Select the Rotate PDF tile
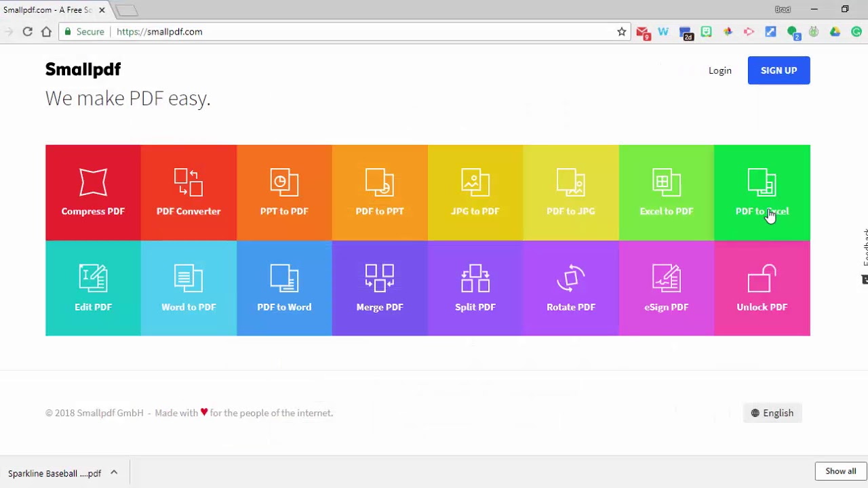 [571, 288]
